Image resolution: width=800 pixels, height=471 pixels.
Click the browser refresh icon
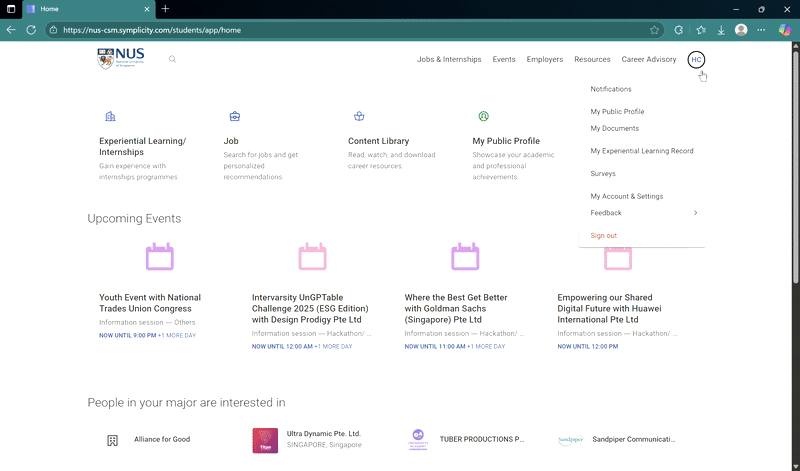click(31, 30)
